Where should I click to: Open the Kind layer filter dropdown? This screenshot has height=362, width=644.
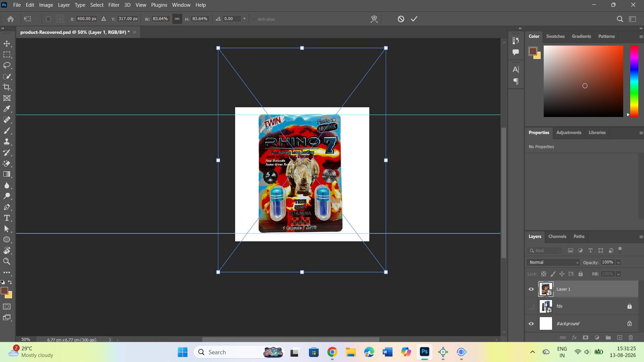pos(545,251)
